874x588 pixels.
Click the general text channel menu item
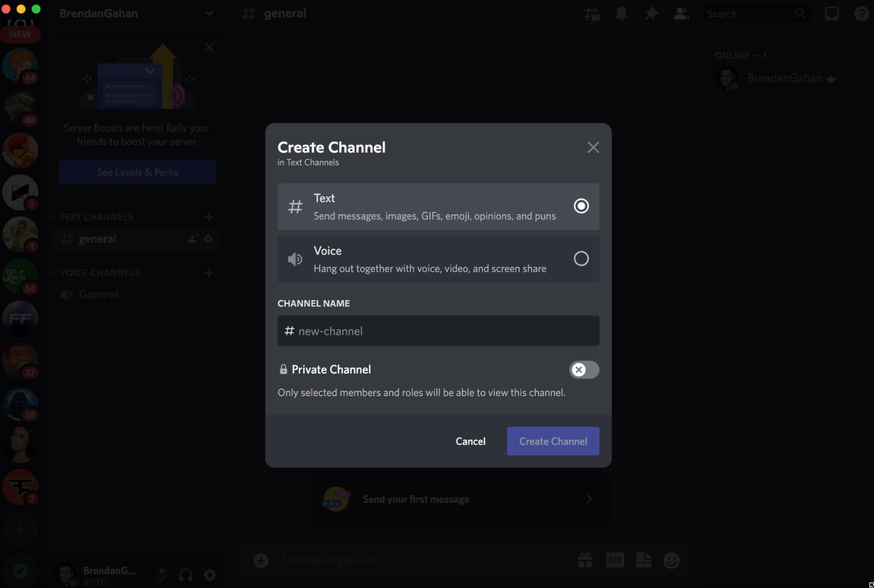click(97, 238)
